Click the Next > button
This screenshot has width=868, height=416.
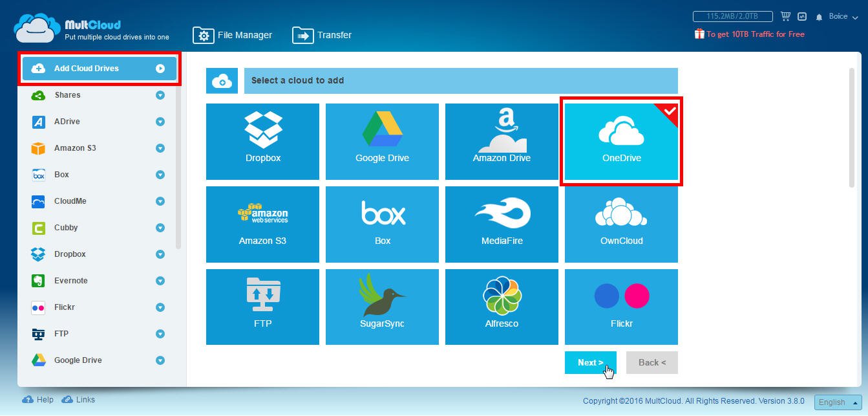[x=591, y=362]
